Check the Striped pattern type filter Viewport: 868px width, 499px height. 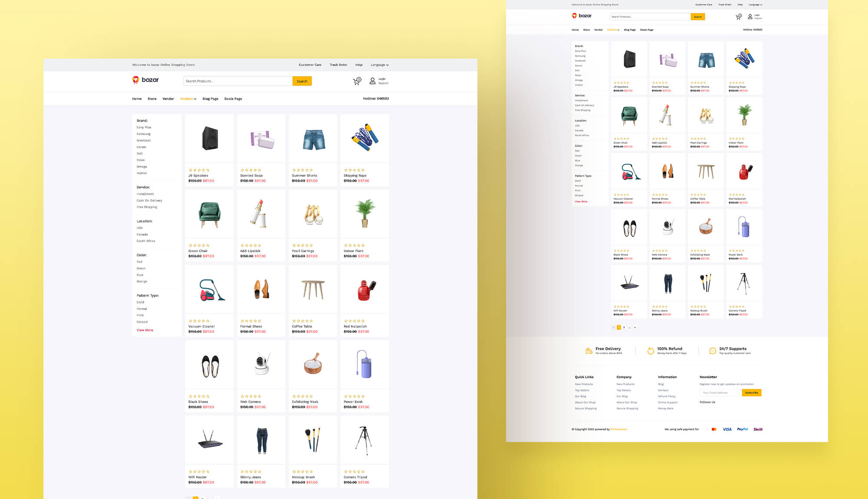pyautogui.click(x=141, y=322)
